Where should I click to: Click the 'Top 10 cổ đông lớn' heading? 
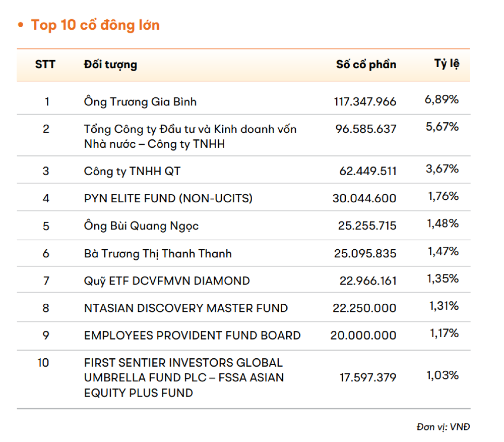pyautogui.click(x=95, y=25)
